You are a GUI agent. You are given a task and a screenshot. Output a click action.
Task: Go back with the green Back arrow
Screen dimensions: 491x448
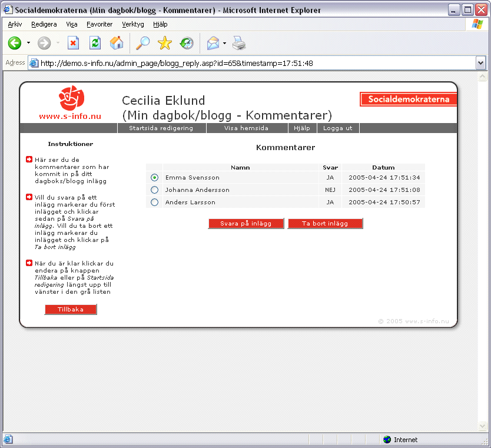pos(14,43)
